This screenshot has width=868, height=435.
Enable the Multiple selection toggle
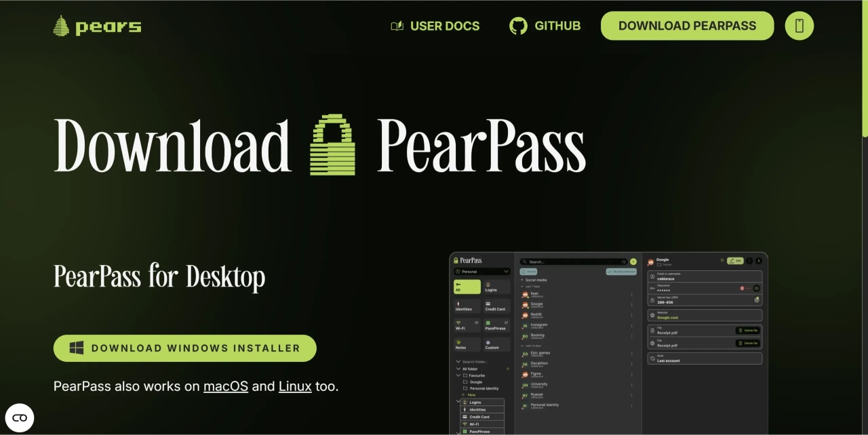click(620, 271)
